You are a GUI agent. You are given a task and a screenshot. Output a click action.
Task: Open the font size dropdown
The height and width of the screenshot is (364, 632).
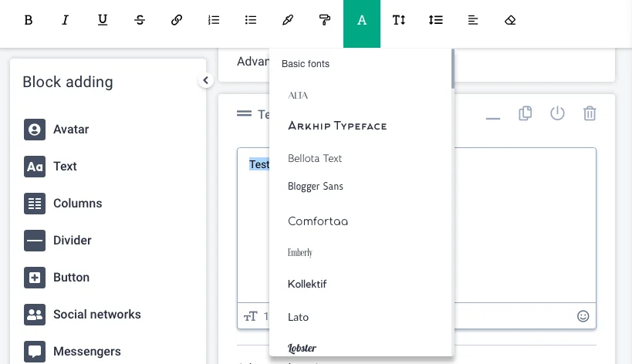tap(399, 20)
